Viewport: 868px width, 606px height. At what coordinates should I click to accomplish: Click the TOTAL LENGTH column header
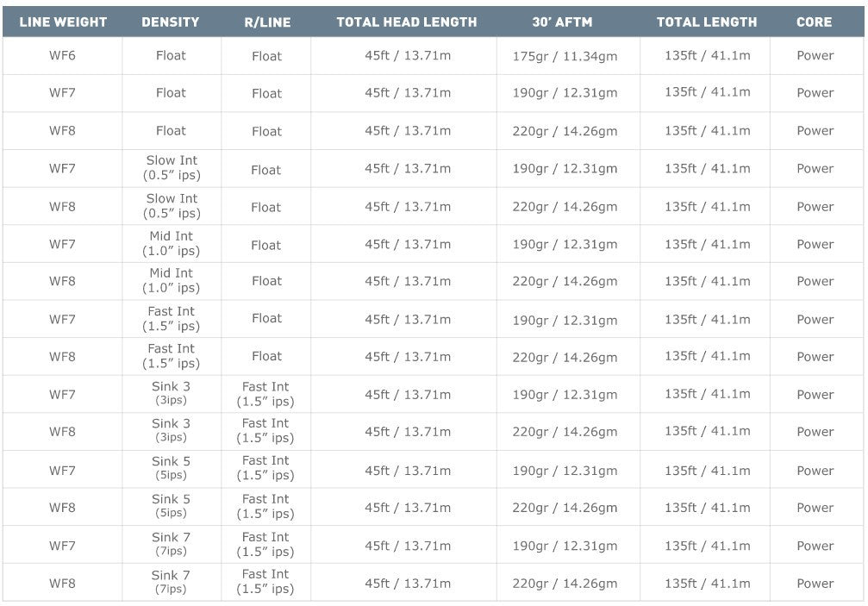coord(706,22)
